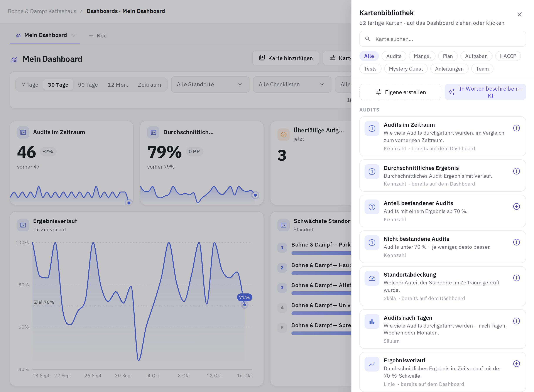The width and height of the screenshot is (534, 392).
Task: Add Nicht bestandene Audits card via plus
Action: coord(516,242)
